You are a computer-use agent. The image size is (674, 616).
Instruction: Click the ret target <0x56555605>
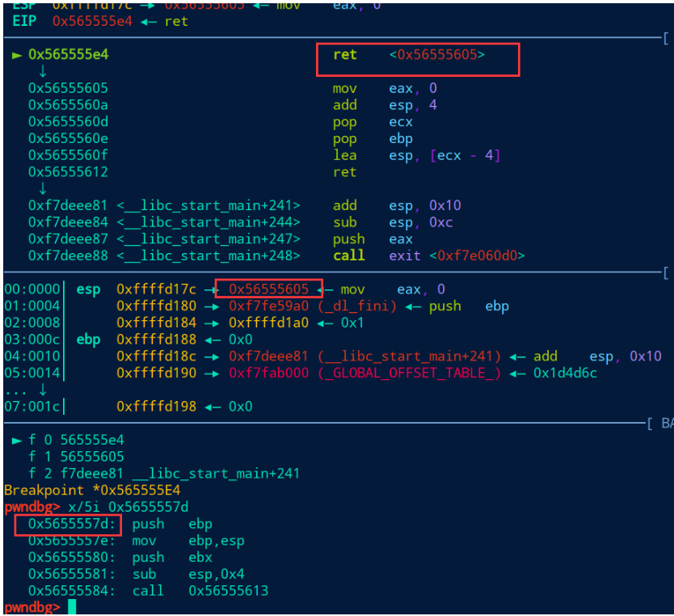(436, 55)
